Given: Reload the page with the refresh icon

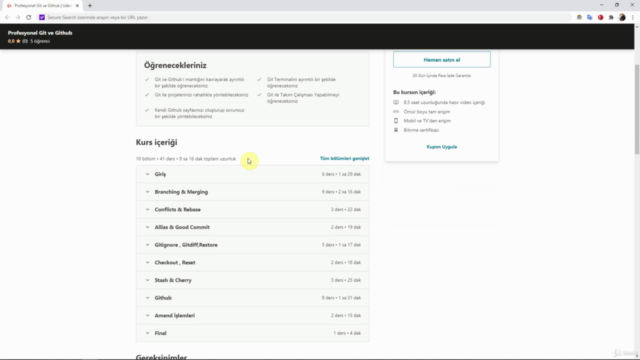Looking at the screenshot, I should [29, 18].
